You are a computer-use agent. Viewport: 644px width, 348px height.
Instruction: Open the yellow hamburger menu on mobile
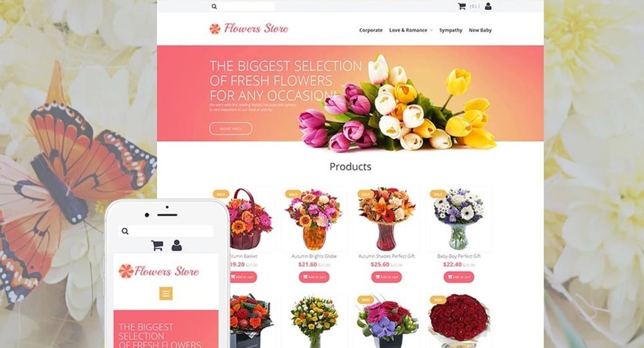click(x=166, y=294)
